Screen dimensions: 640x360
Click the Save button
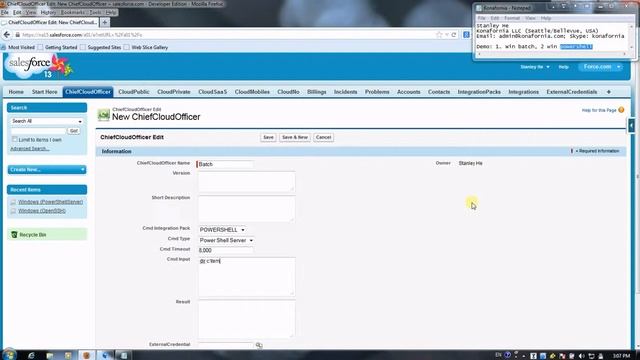pyautogui.click(x=268, y=138)
